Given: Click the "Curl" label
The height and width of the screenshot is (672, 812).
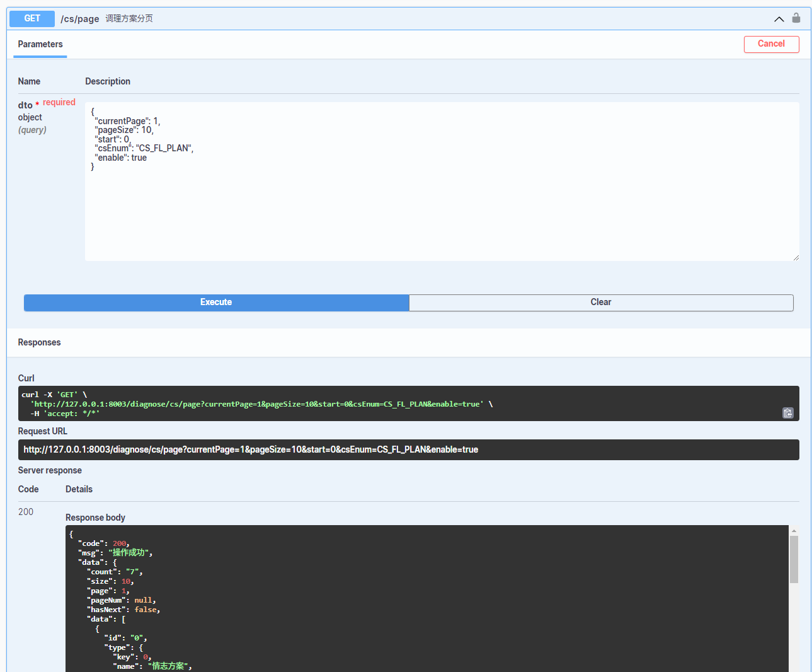Looking at the screenshot, I should (x=26, y=378).
